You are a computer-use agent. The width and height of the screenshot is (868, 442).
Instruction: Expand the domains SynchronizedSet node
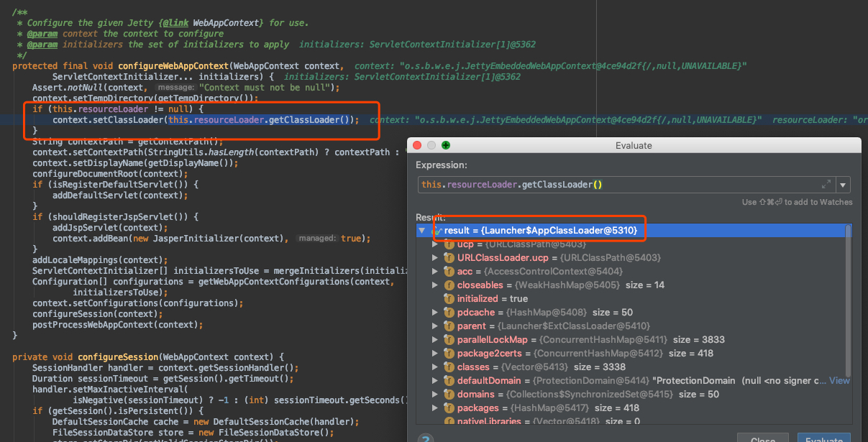[x=434, y=394]
